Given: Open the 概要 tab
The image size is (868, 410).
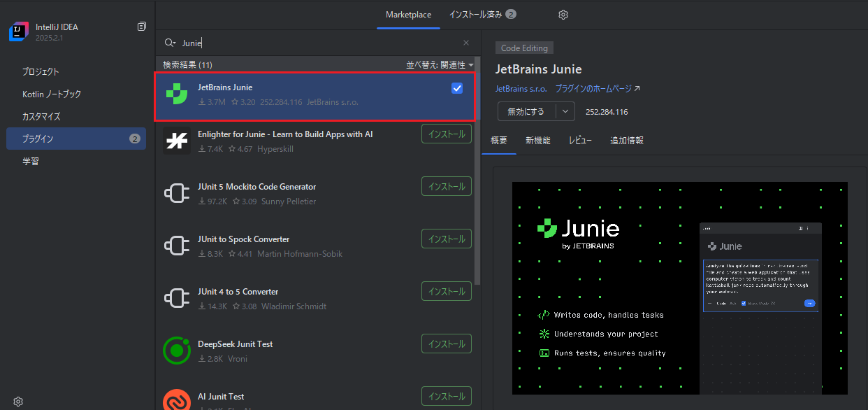Looking at the screenshot, I should 499,141.
